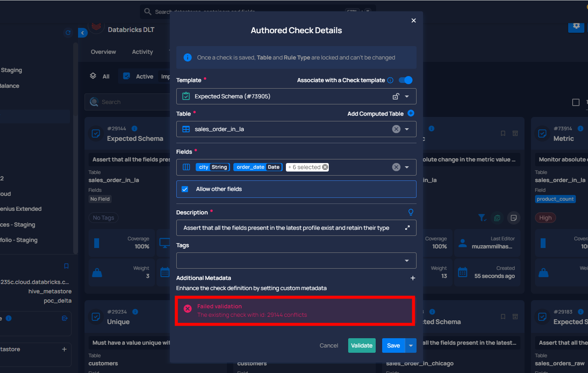Expand the Fields dropdown arrow
Screen dimensions: 588x373
(x=407, y=167)
